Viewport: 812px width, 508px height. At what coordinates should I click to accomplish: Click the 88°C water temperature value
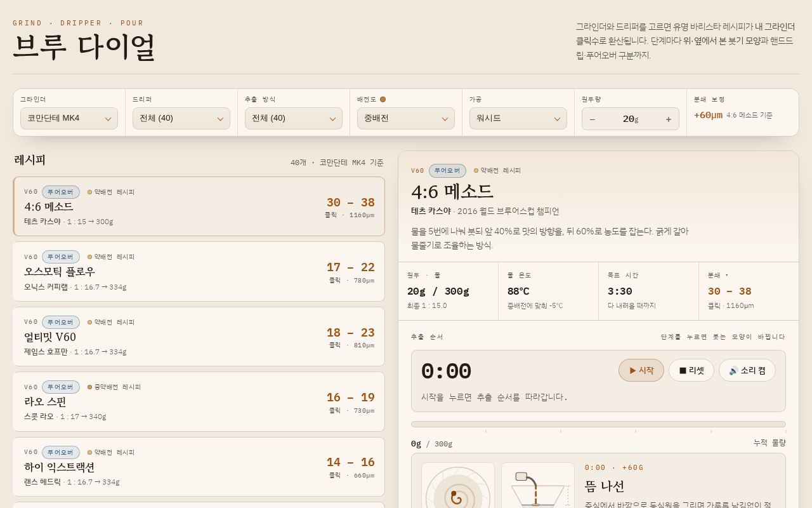(518, 291)
